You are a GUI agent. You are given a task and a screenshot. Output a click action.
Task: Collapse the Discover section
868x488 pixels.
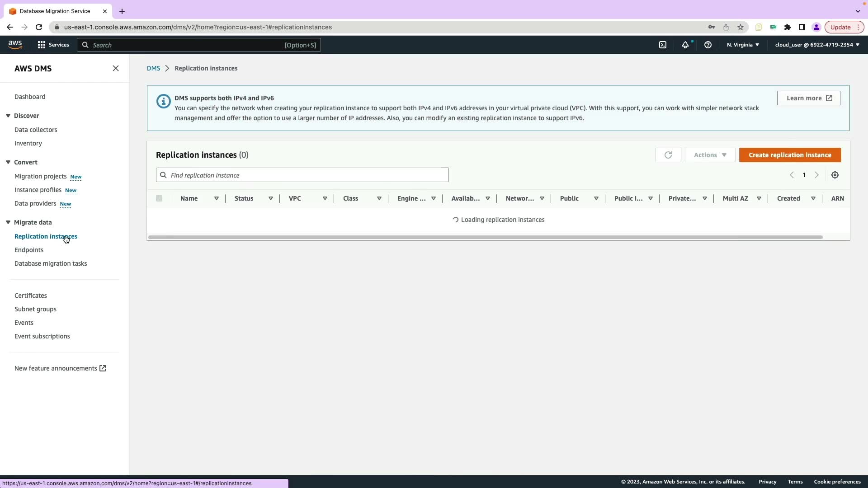click(8, 116)
